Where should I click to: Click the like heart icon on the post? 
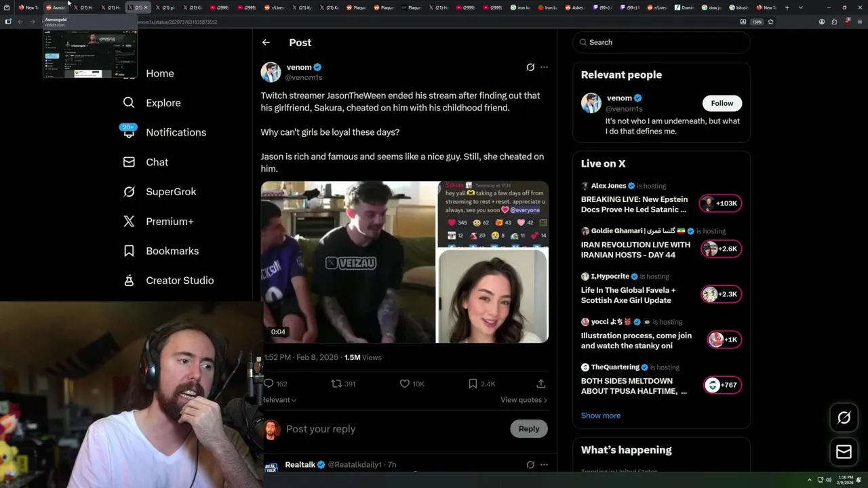pyautogui.click(x=405, y=384)
